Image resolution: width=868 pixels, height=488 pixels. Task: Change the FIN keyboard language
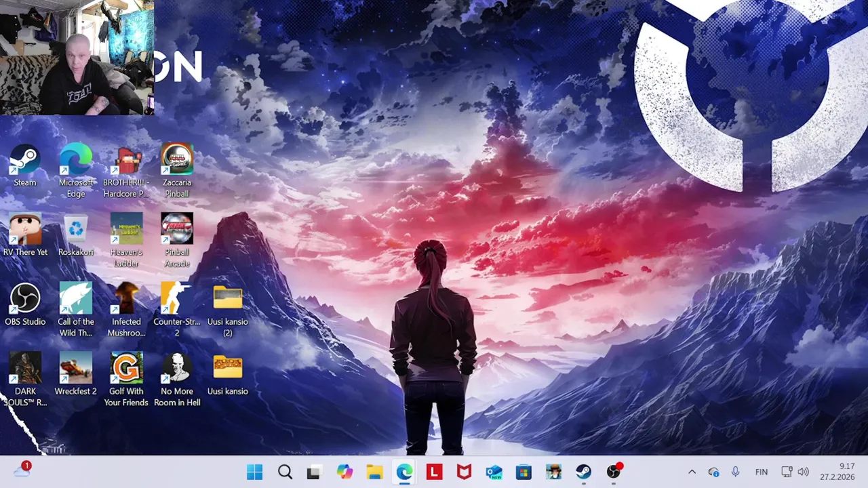[762, 472]
